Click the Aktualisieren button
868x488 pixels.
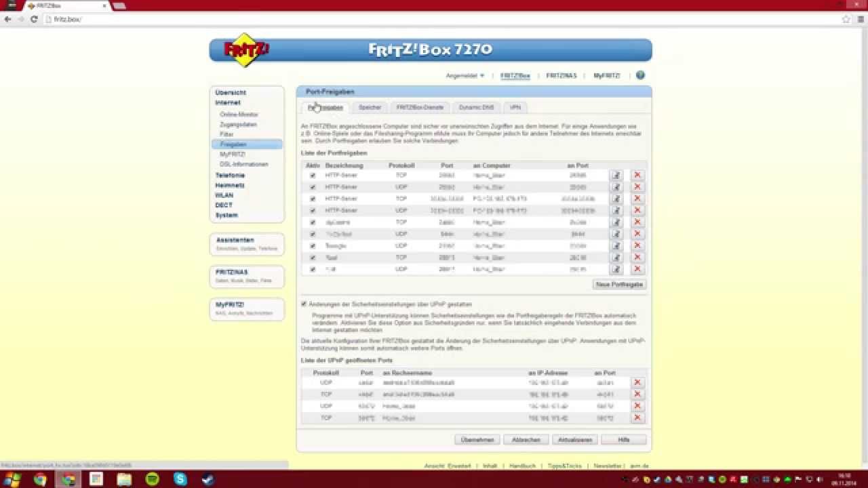point(575,440)
